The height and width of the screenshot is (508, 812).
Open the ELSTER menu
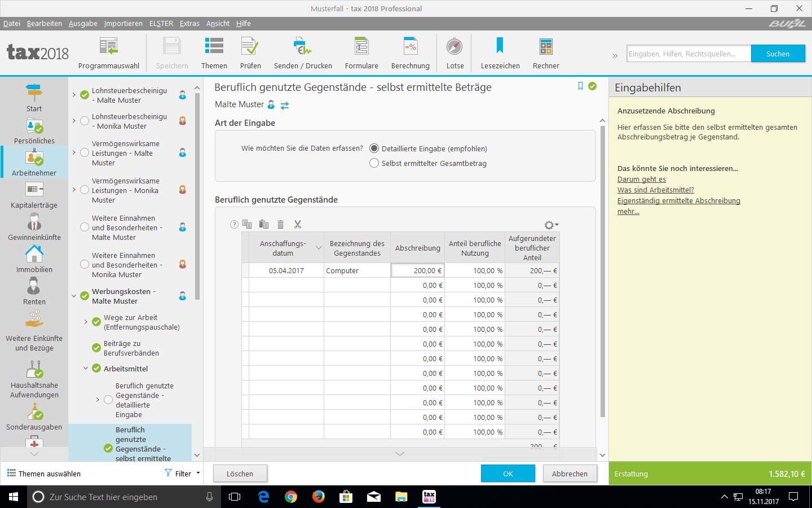tap(161, 23)
